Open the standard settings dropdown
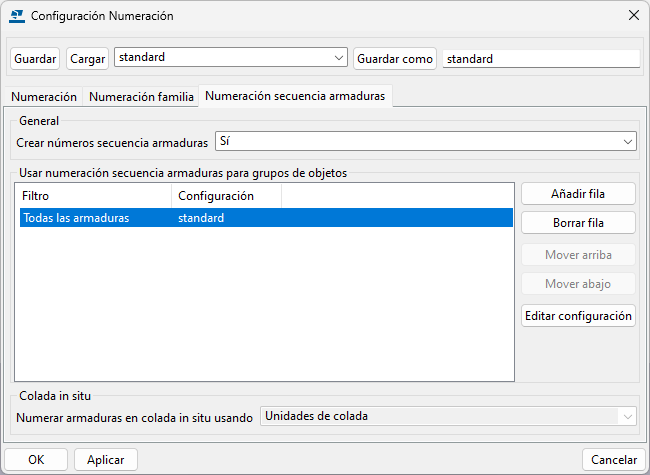Image resolution: width=650 pixels, height=475 pixels. [338, 58]
